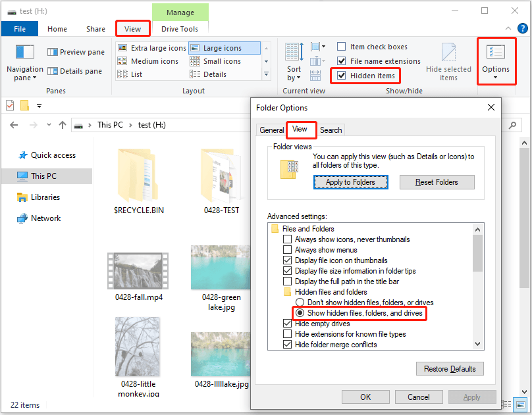Go back with the Back arrow
The image size is (532, 415).
coord(14,125)
